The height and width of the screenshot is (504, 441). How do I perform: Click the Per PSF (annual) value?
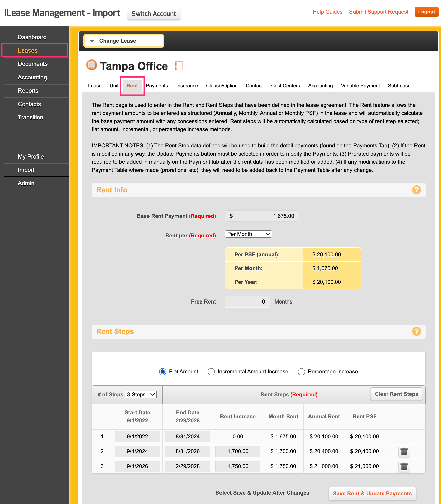pyautogui.click(x=327, y=255)
